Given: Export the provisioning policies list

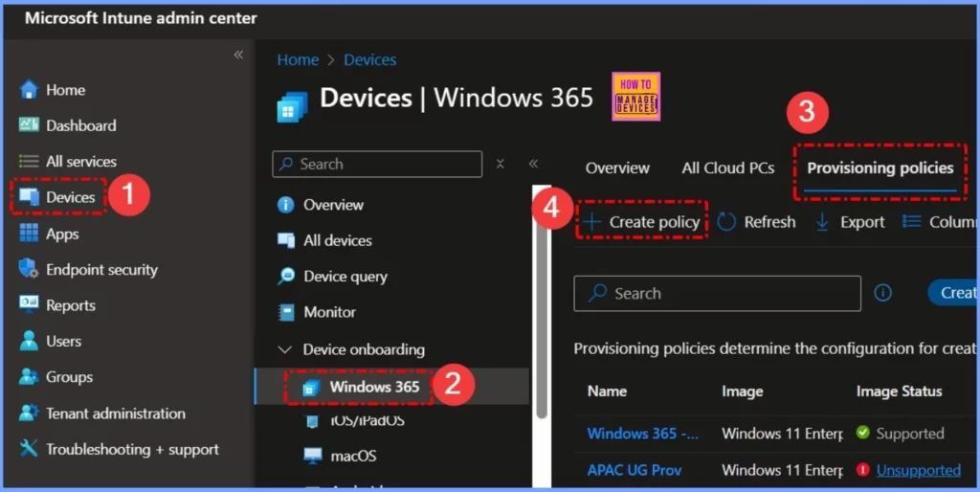Looking at the screenshot, I should tap(850, 222).
